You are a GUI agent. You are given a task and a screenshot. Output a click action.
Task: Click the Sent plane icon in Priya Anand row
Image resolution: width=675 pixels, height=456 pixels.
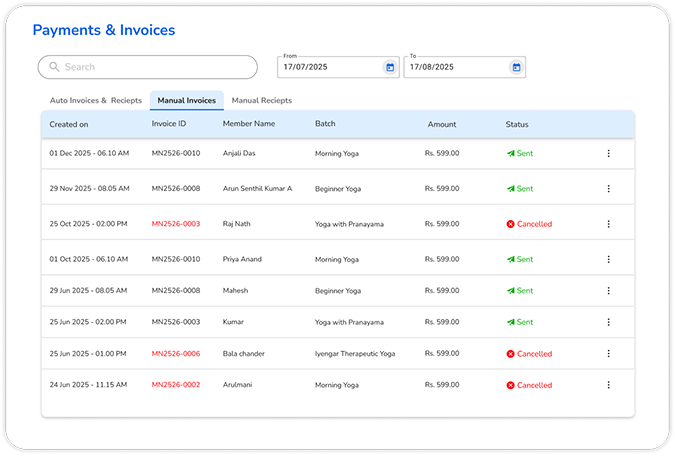point(511,259)
